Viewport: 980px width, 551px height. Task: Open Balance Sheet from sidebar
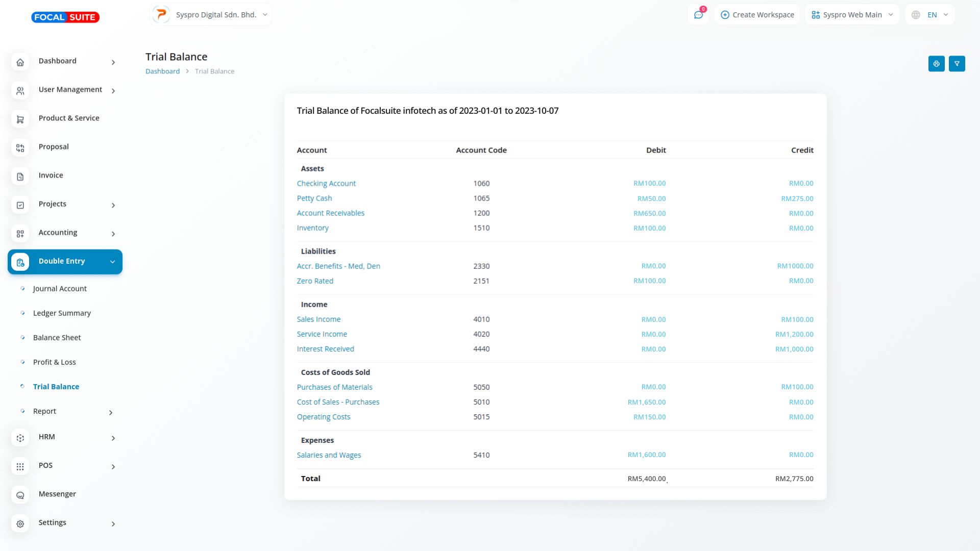pyautogui.click(x=57, y=338)
